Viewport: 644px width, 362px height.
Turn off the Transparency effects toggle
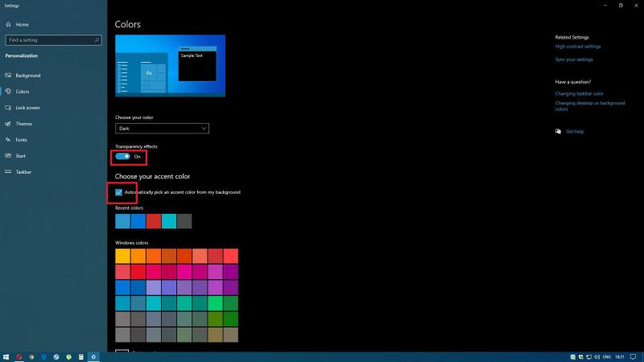(x=123, y=156)
